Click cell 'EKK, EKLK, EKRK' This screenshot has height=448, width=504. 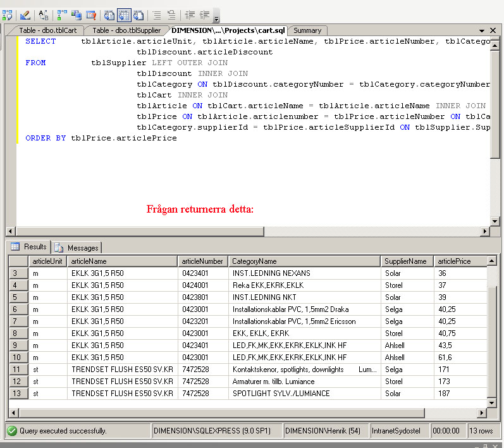coord(304,333)
